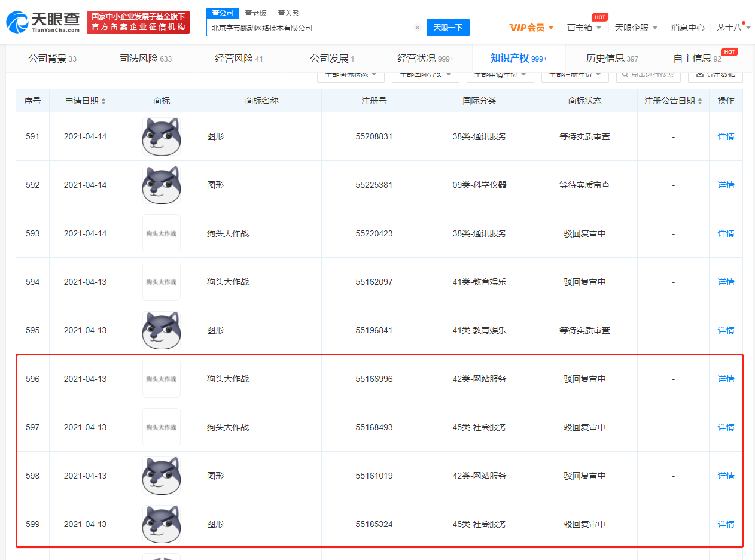Open dog trademark image in row 599

162,524
